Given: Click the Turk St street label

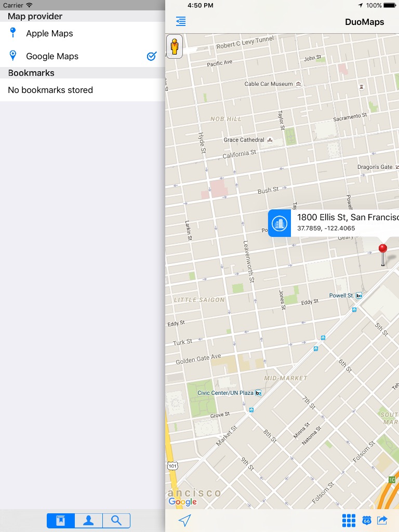Looking at the screenshot, I should [x=182, y=342].
